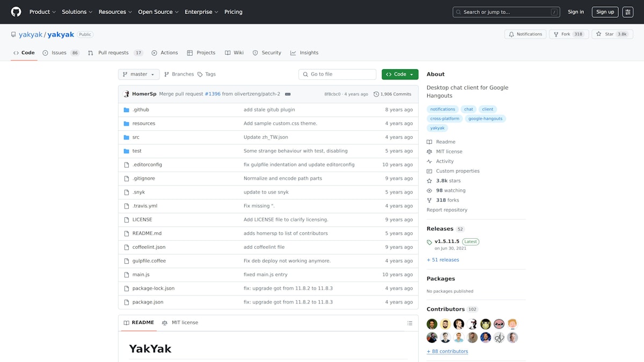Image resolution: width=644 pixels, height=362 pixels.
Task: Expand the green Code dropdown
Action: [x=400, y=74]
